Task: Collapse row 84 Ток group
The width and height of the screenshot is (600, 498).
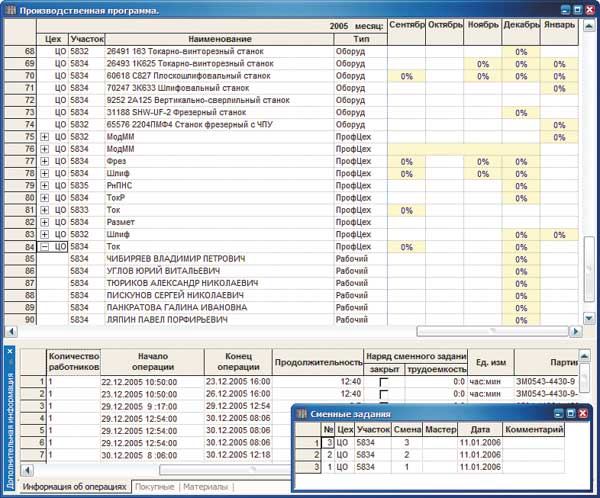Action: point(44,247)
